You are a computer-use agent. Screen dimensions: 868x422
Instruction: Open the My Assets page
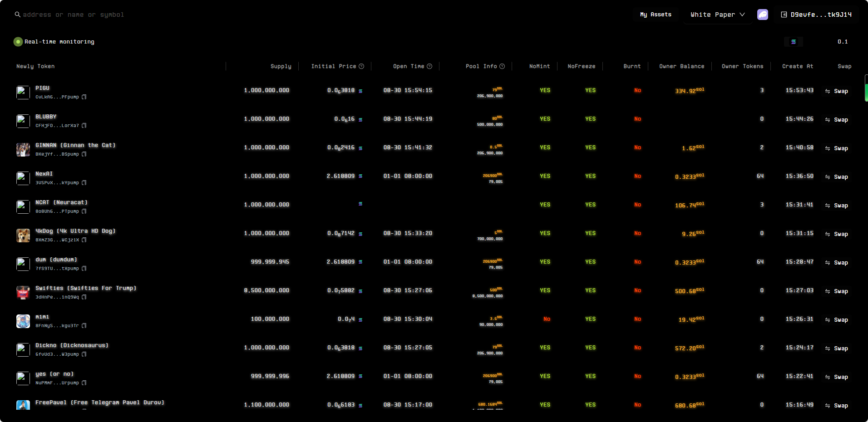tap(655, 15)
